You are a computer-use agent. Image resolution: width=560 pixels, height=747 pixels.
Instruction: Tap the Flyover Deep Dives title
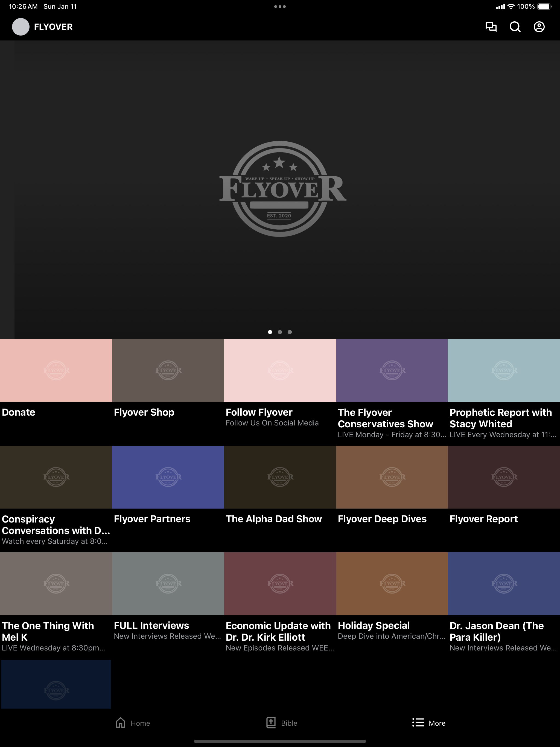(x=382, y=519)
